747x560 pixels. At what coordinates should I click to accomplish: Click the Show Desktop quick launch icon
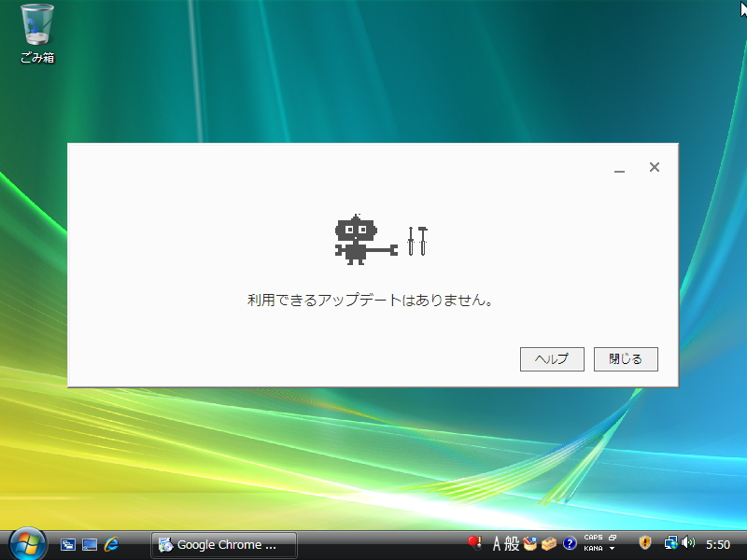coord(89,544)
